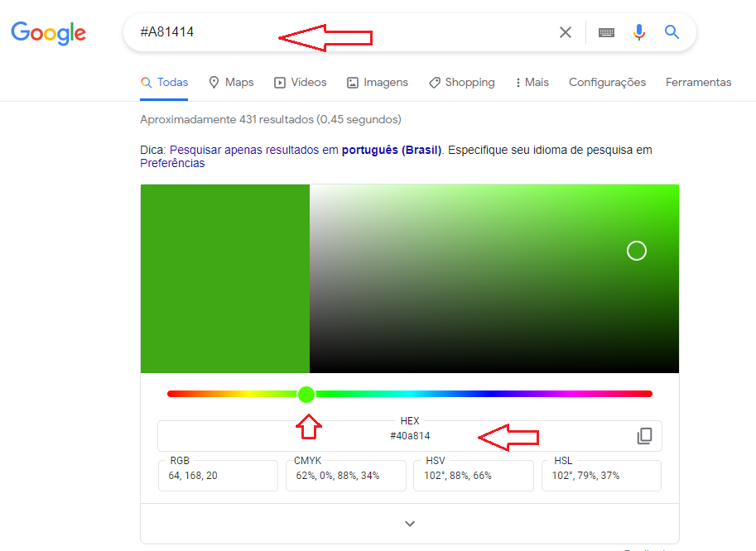The height and width of the screenshot is (551, 756).
Task: Select the HEX field value #40a814
Action: [410, 436]
